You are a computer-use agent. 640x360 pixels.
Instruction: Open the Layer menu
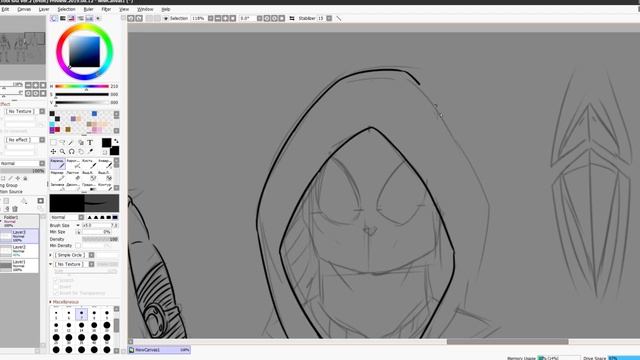(x=44, y=9)
